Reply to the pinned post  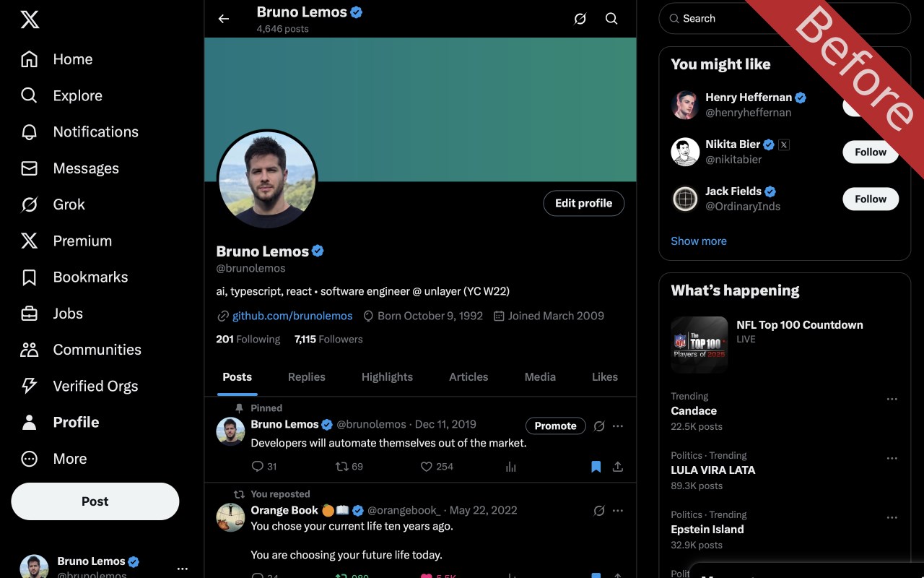pyautogui.click(x=264, y=467)
